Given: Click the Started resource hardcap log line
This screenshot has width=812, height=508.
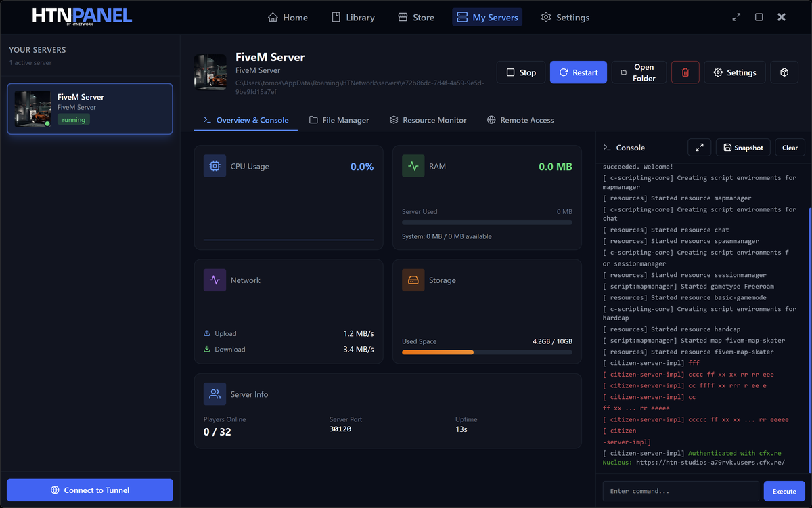Looking at the screenshot, I should (671, 329).
